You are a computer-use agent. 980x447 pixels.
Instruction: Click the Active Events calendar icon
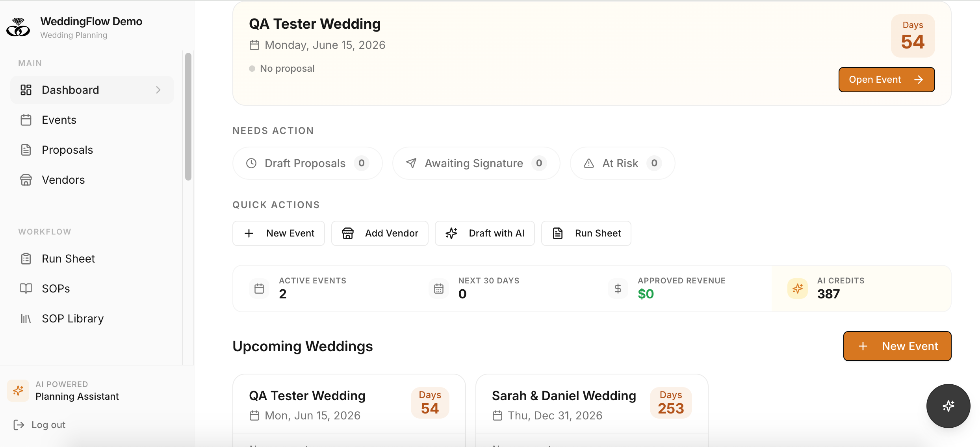[x=259, y=289]
